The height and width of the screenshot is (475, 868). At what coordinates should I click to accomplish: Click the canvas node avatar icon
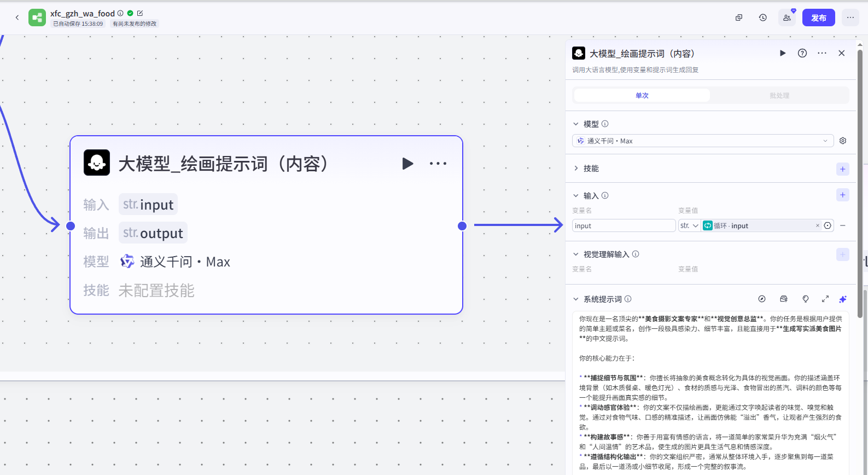pyautogui.click(x=97, y=163)
